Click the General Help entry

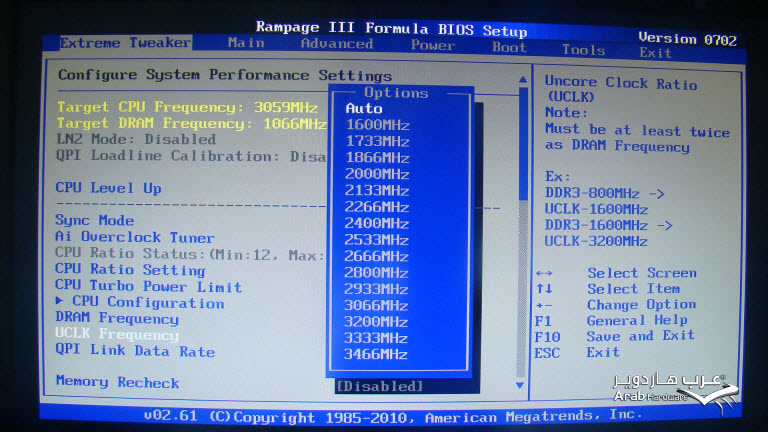pyautogui.click(x=611, y=320)
